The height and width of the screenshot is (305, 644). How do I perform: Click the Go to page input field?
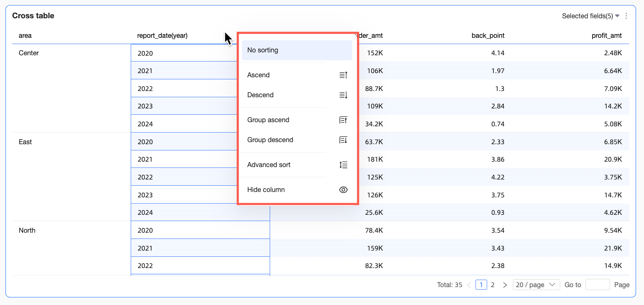point(598,285)
